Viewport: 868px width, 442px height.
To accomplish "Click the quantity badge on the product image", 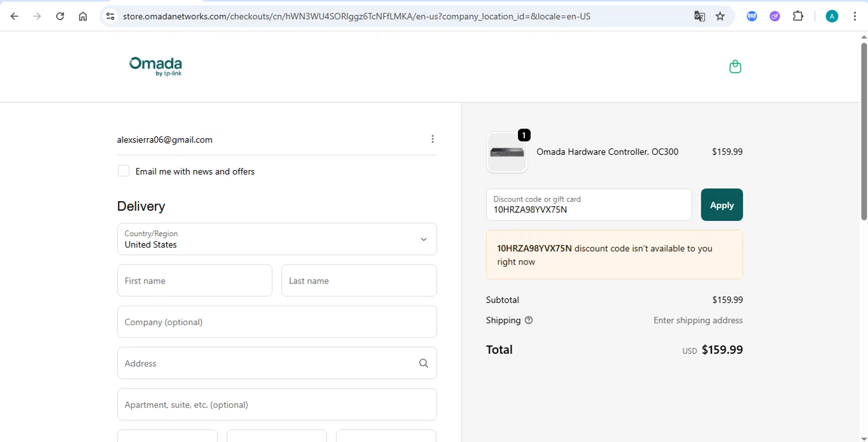I will tap(524, 135).
